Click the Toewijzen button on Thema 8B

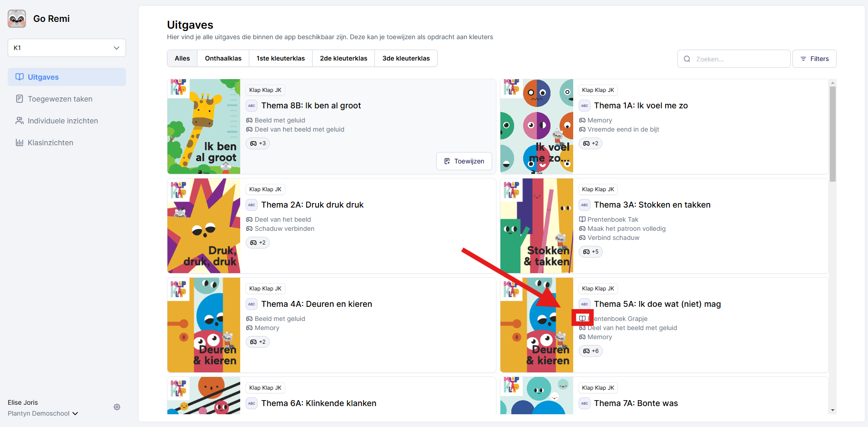tap(464, 161)
